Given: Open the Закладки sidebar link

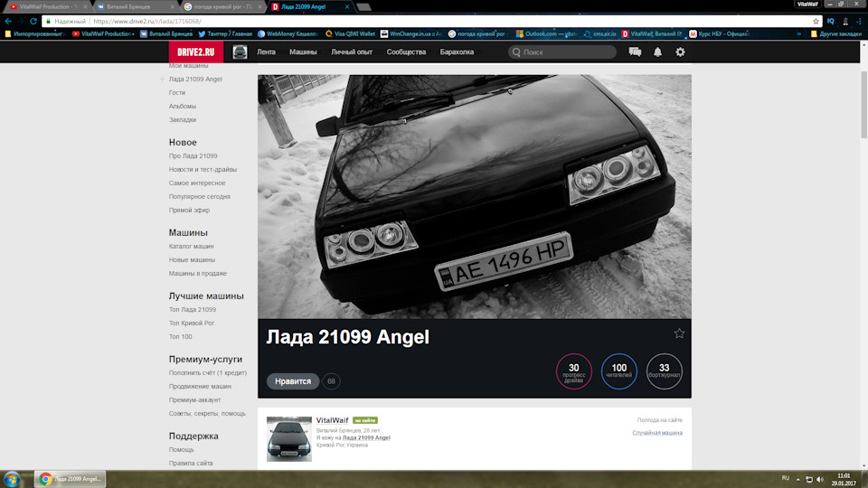Looking at the screenshot, I should pyautogui.click(x=182, y=120).
